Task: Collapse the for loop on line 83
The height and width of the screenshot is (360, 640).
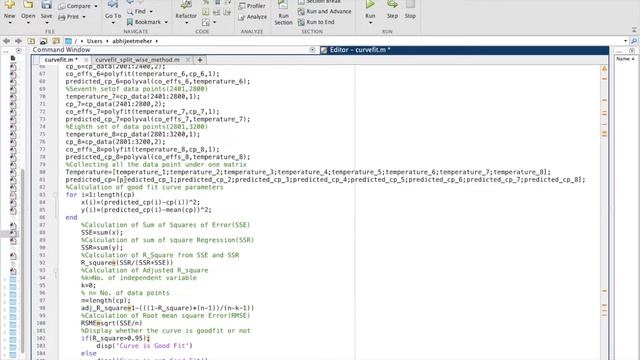Action: coord(56,195)
